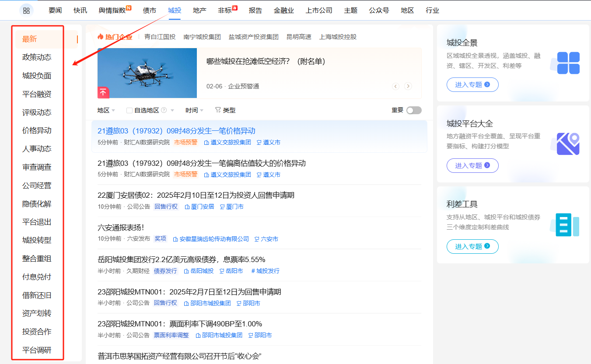Expand the 地区 filter dropdown above the news list
The height and width of the screenshot is (364, 591).
coord(106,110)
